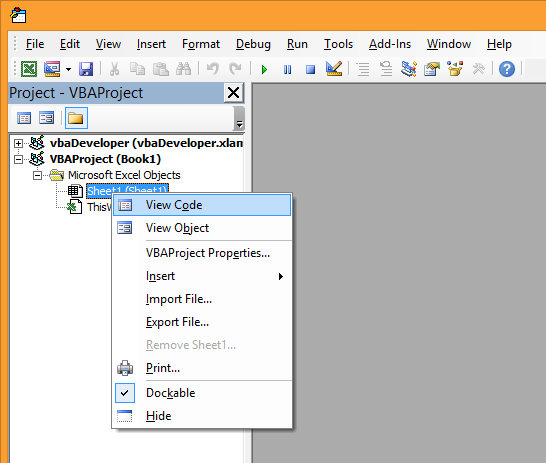This screenshot has width=546, height=463.
Task: Click View Object icon in Project panel
Action: (46, 118)
